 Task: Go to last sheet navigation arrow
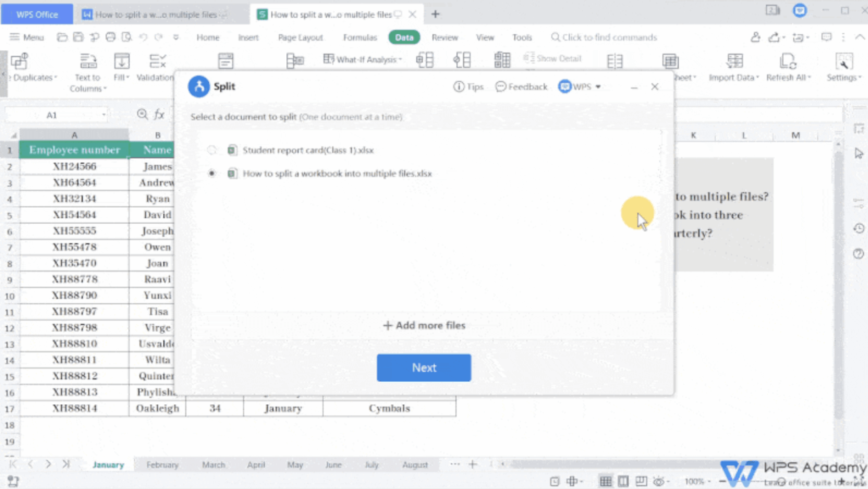pyautogui.click(x=66, y=465)
